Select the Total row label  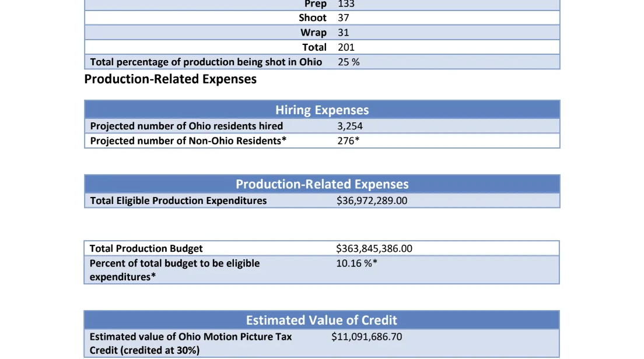point(314,47)
